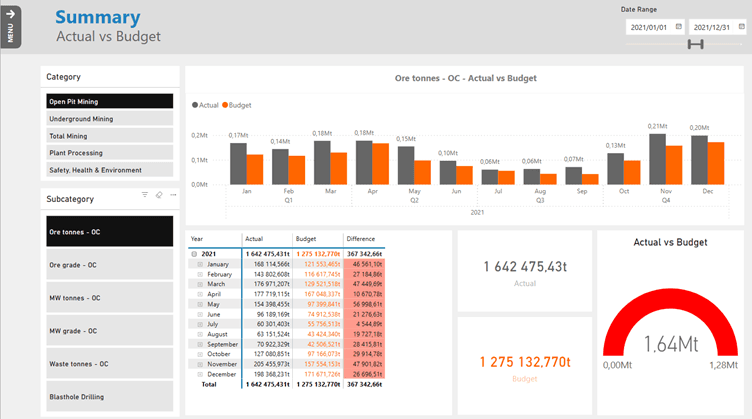Select MW tonnes - OC subcategory
Image resolution: width=752 pixels, height=419 pixels.
pos(110,298)
